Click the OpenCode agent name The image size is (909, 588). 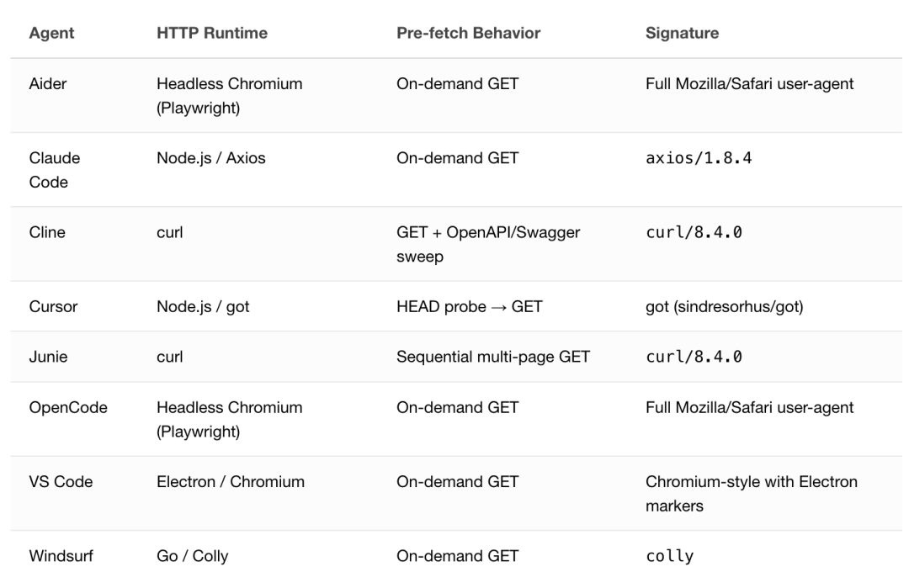[68, 407]
